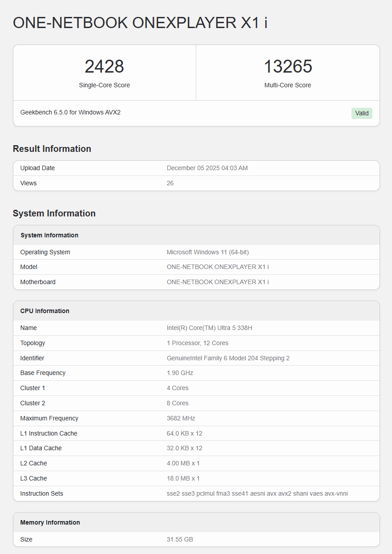
Task: Click the System Information section heading
Action: click(54, 213)
